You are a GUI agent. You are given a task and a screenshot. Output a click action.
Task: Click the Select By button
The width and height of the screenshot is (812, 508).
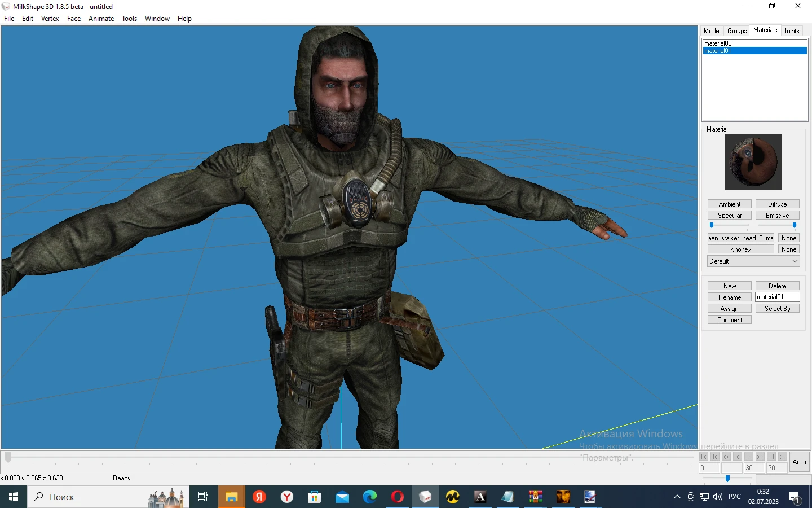click(777, 308)
